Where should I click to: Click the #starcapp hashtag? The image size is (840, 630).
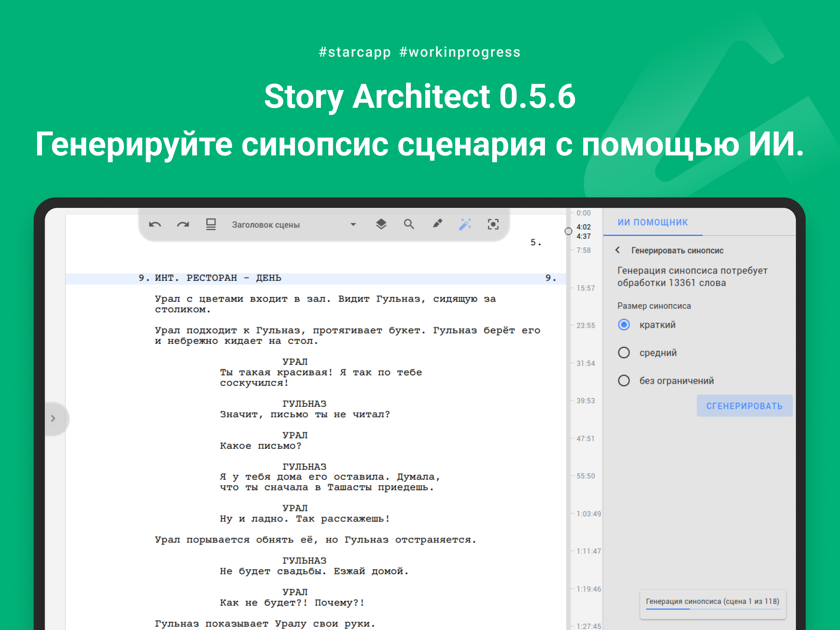[x=355, y=52]
